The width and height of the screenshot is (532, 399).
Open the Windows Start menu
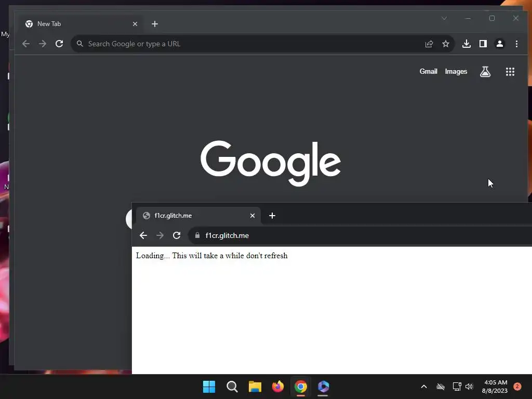click(x=209, y=387)
